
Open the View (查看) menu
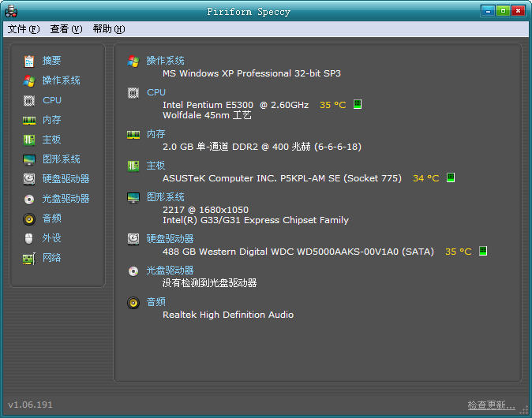tap(66, 29)
